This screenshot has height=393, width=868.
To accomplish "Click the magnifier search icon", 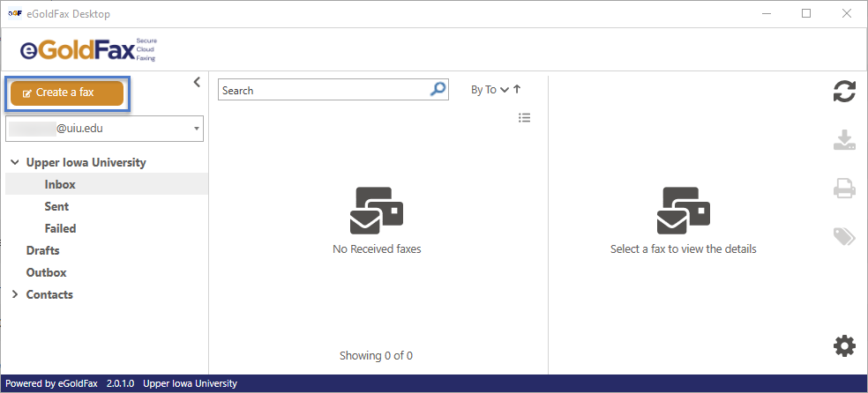I will click(438, 90).
